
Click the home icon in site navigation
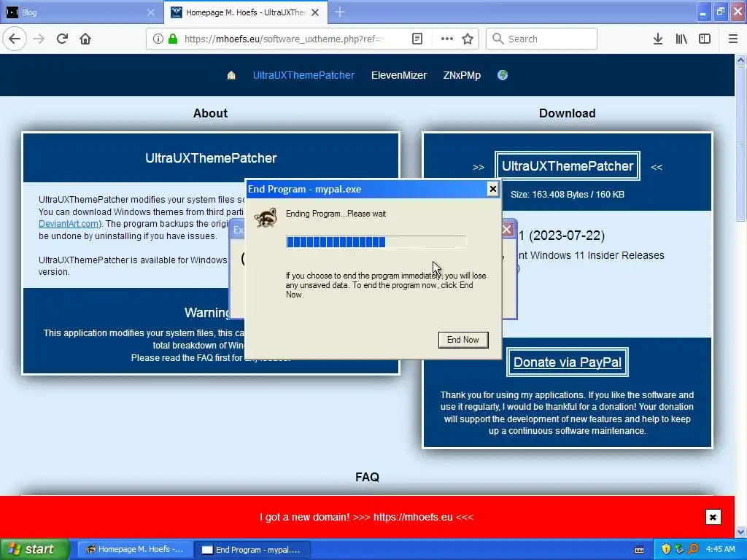[231, 75]
